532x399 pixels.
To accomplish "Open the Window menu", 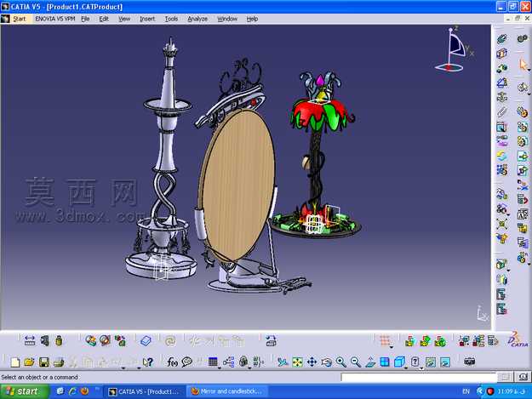I will point(227,19).
